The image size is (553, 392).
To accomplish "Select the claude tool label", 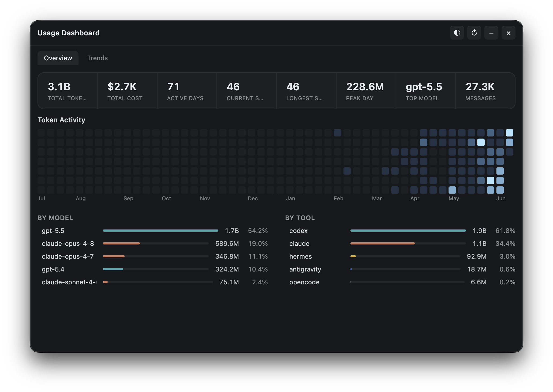I will pos(299,243).
